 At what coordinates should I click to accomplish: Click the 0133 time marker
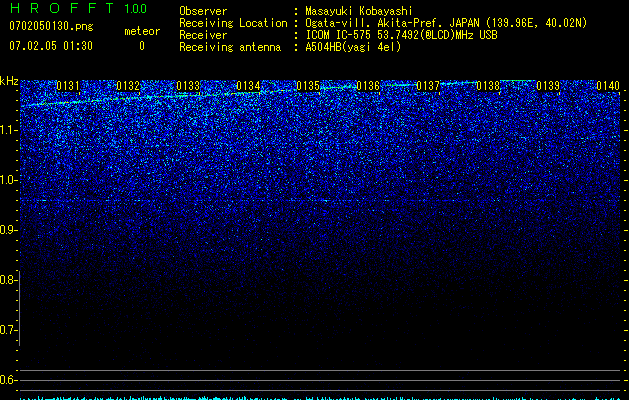(x=188, y=86)
